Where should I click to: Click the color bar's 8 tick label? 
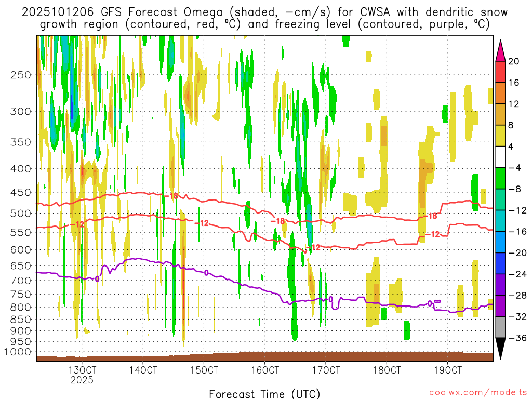[511, 126]
